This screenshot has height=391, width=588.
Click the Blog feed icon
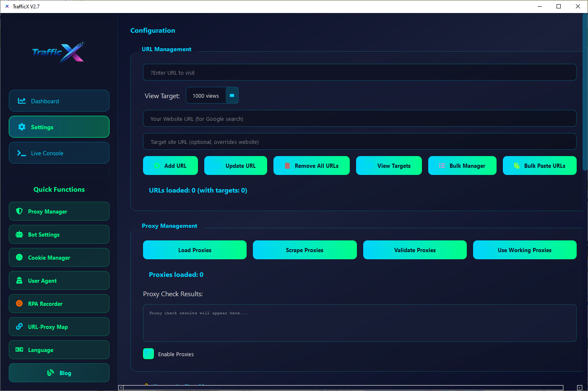(51, 373)
